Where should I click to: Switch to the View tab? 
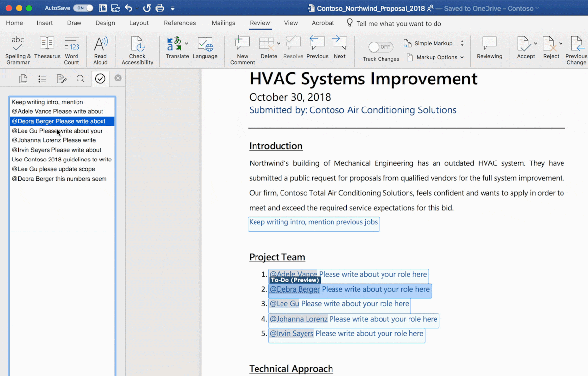(291, 23)
